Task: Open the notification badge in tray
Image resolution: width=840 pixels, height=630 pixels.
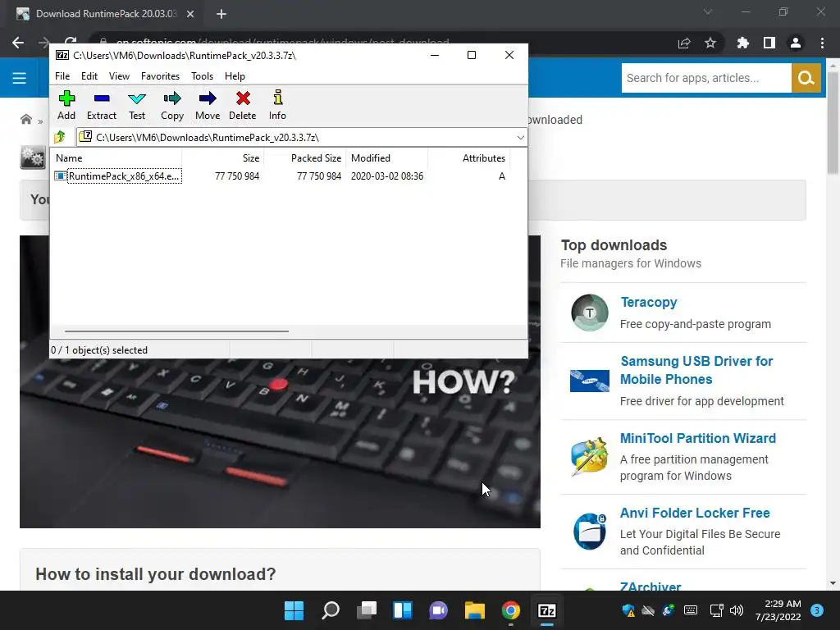Action: [x=817, y=610]
